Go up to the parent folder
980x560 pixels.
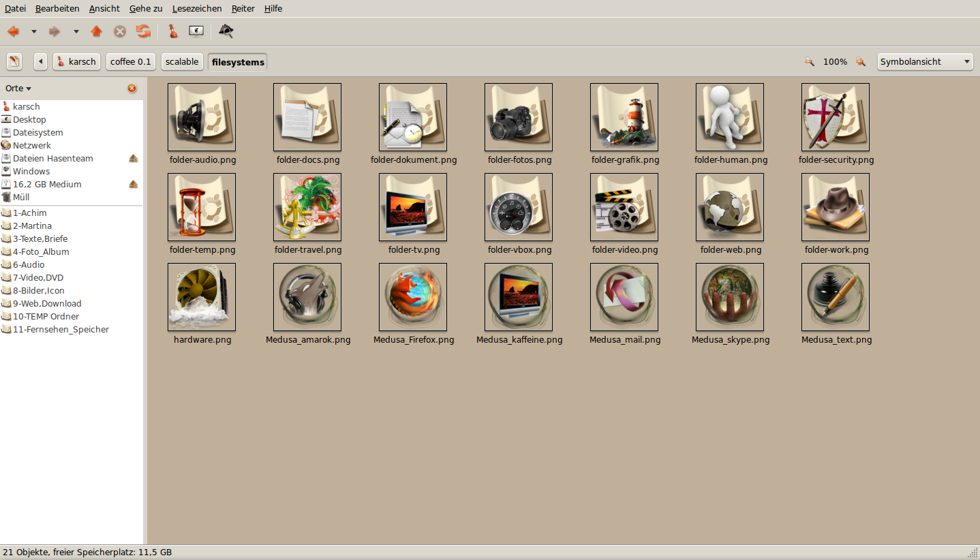96,31
